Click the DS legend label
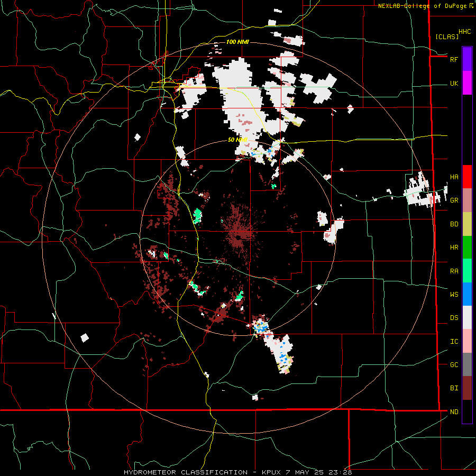 click(x=454, y=317)
